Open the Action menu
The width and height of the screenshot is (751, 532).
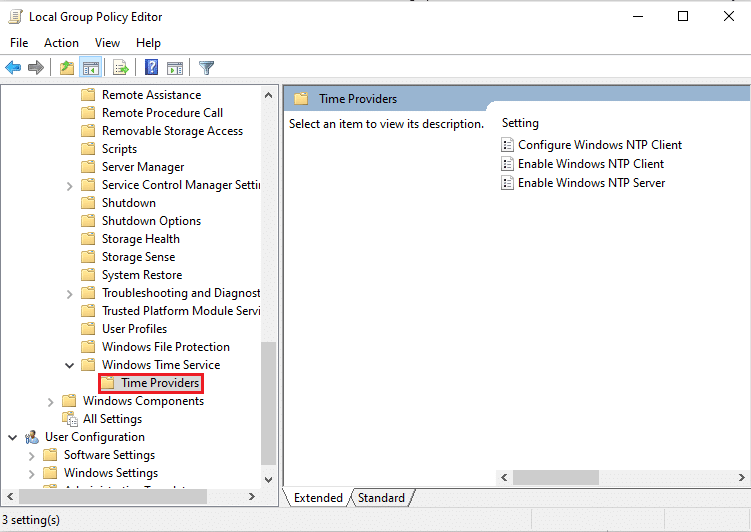click(x=61, y=43)
